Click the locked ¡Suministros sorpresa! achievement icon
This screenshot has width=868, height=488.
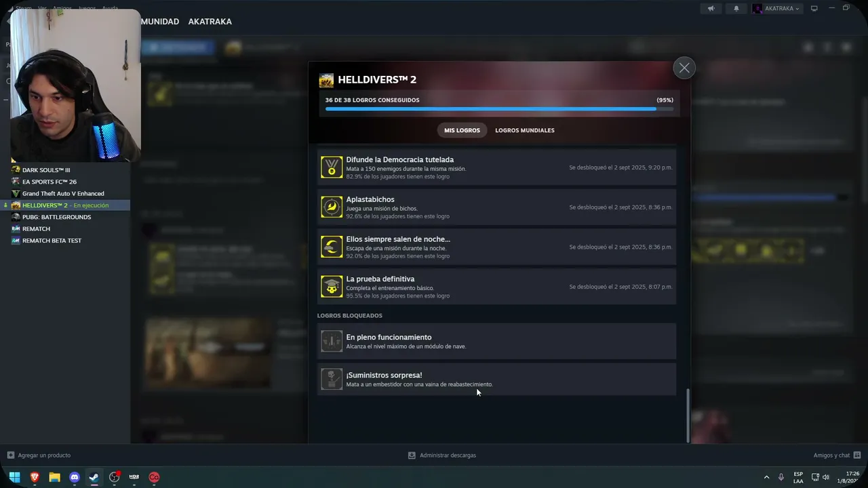[332, 379]
